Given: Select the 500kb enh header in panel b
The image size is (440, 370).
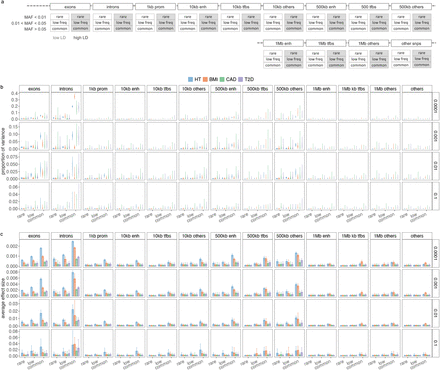Looking at the screenshot, I should (x=226, y=89).
